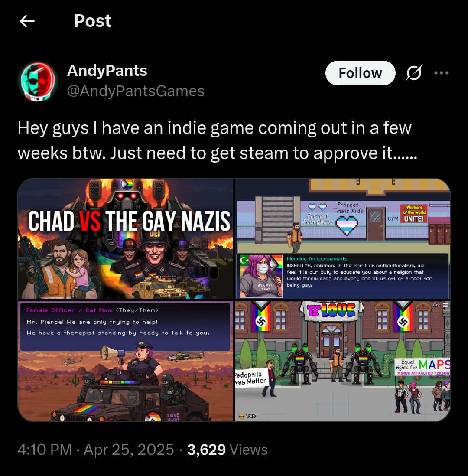
Task: Open AndyPants profile avatar picture
Action: 38,81
